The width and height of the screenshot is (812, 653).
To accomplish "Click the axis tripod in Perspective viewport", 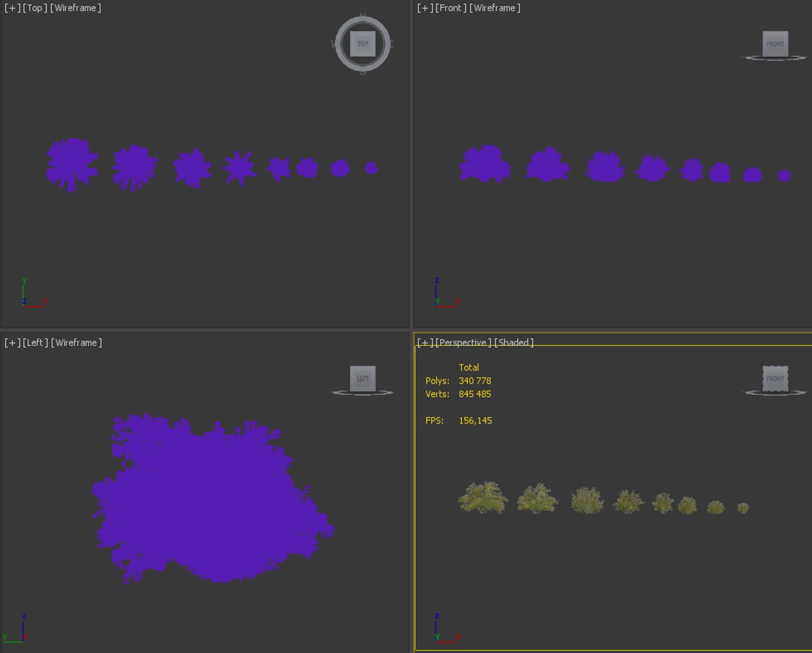I will click(x=447, y=628).
